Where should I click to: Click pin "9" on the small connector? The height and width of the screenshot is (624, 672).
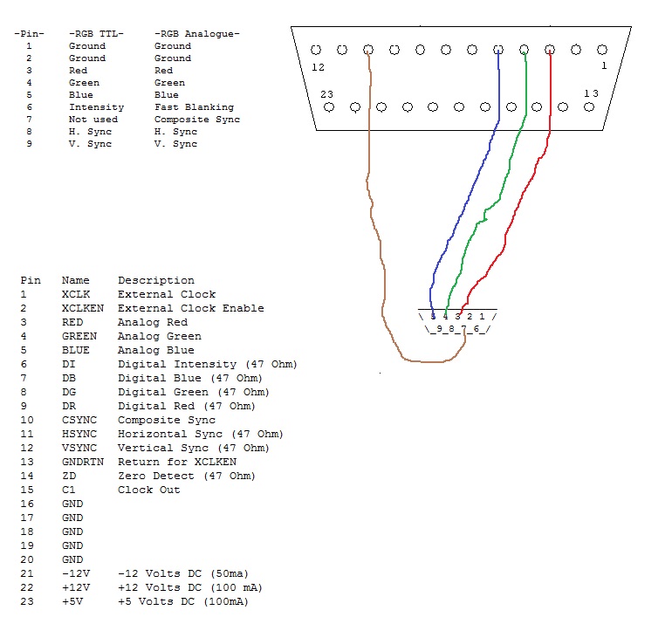point(439,329)
